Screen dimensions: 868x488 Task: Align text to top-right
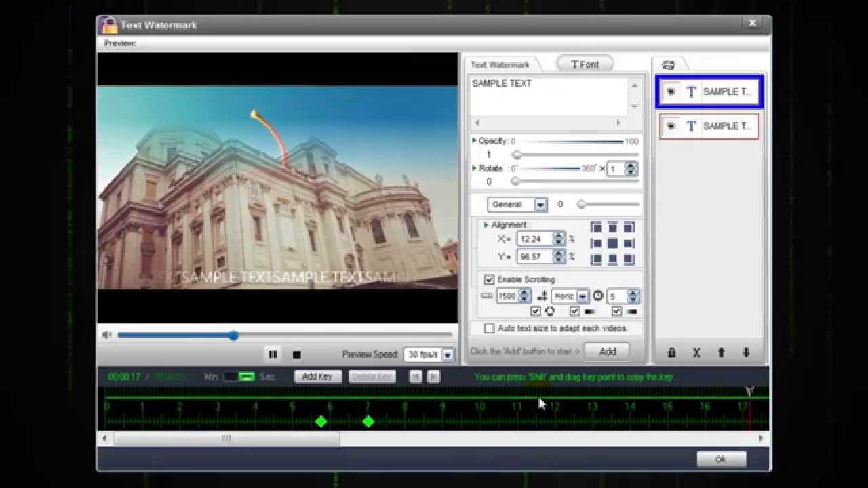pos(629,227)
